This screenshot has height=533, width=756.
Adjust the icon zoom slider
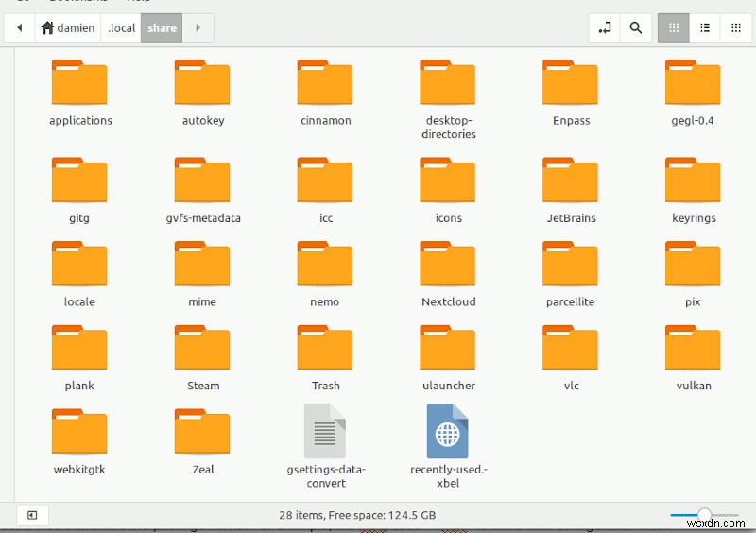tap(704, 515)
